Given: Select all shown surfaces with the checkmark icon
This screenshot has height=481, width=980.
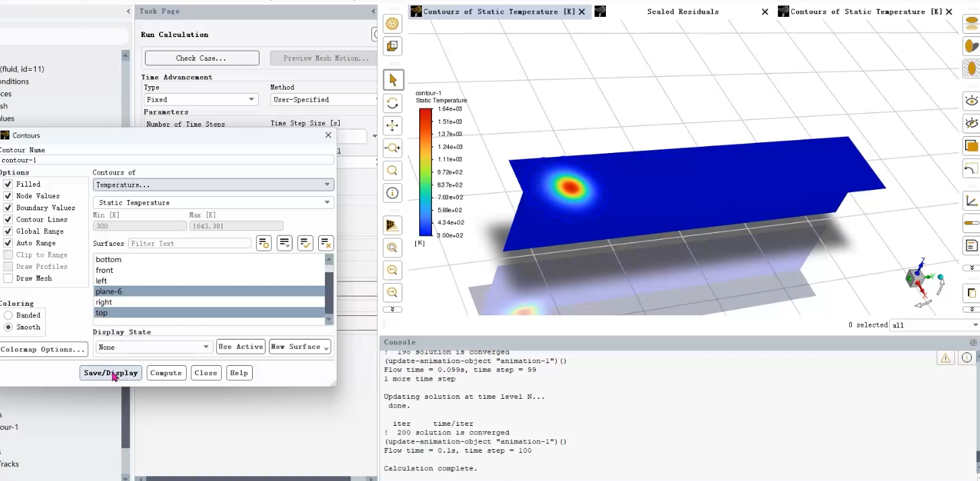Looking at the screenshot, I should click(x=305, y=243).
